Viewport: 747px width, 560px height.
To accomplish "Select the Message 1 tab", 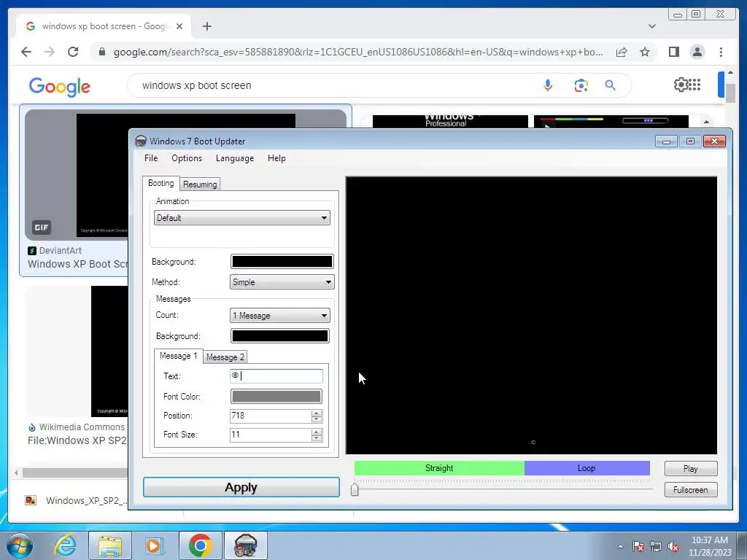I will tap(178, 356).
